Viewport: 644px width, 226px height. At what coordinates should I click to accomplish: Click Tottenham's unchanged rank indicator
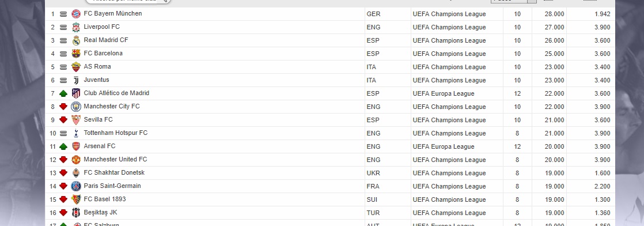pyautogui.click(x=63, y=133)
